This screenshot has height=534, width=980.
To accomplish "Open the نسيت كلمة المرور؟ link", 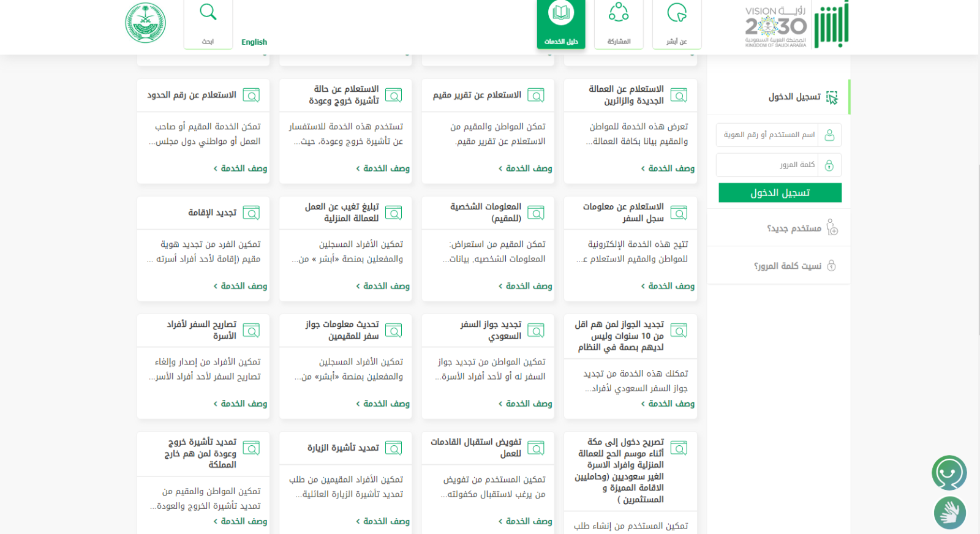I will [x=787, y=266].
